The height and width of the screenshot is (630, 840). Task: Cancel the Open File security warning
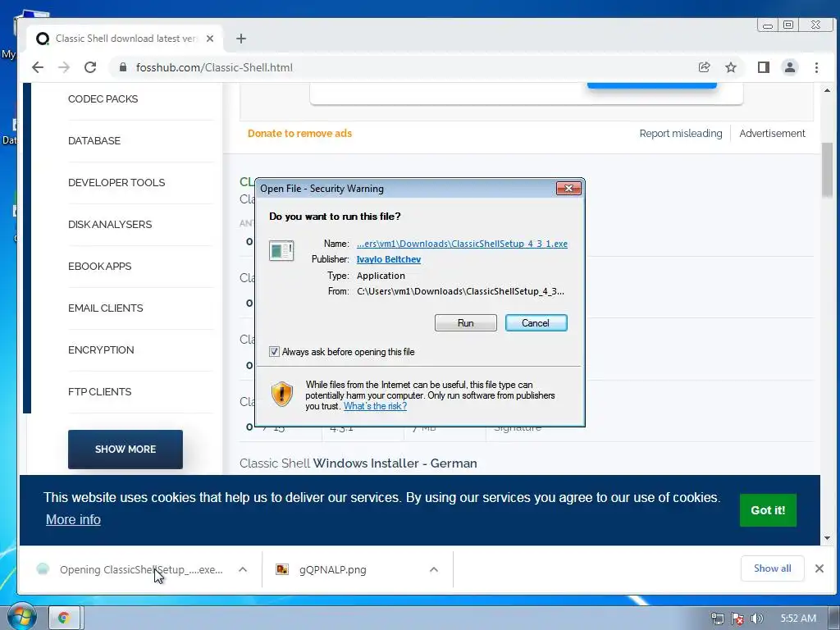(x=536, y=323)
